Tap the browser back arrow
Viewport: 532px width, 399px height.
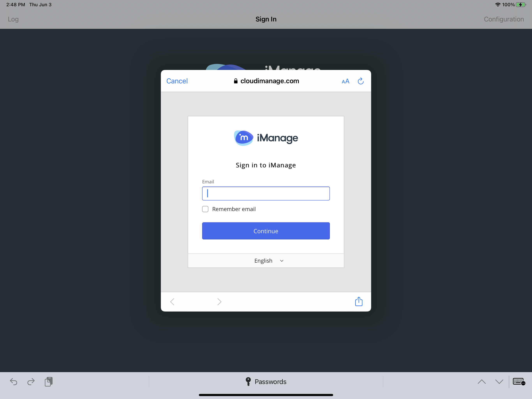(x=172, y=302)
